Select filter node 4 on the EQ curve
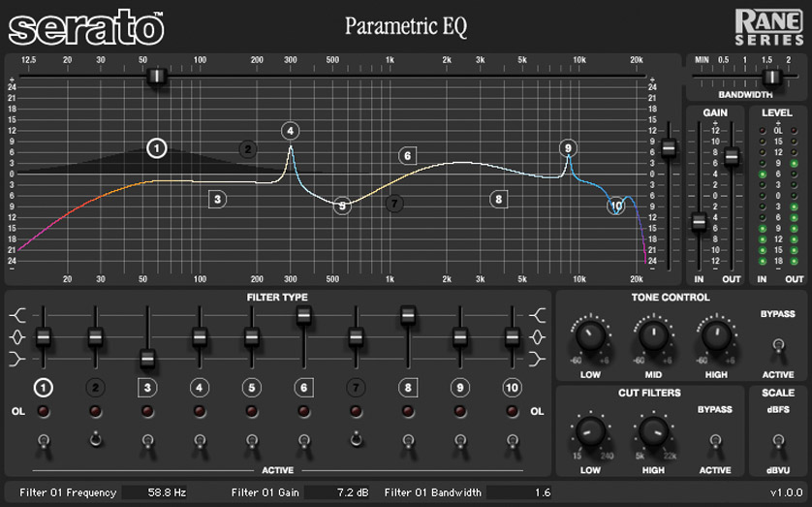This screenshot has height=507, width=812. pyautogui.click(x=291, y=130)
